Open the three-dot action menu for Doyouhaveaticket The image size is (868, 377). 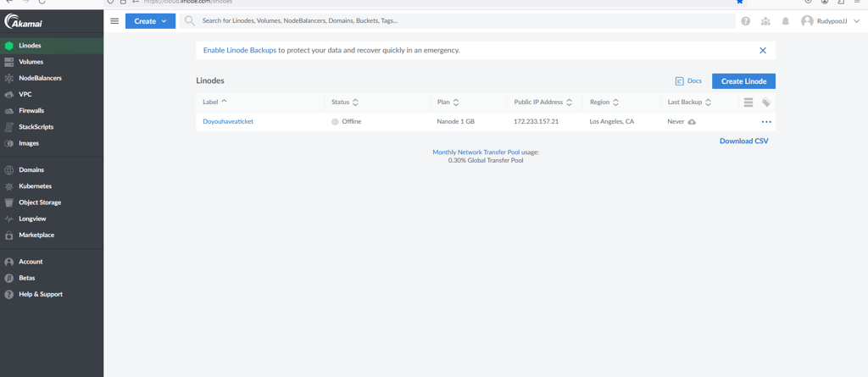[x=766, y=122]
